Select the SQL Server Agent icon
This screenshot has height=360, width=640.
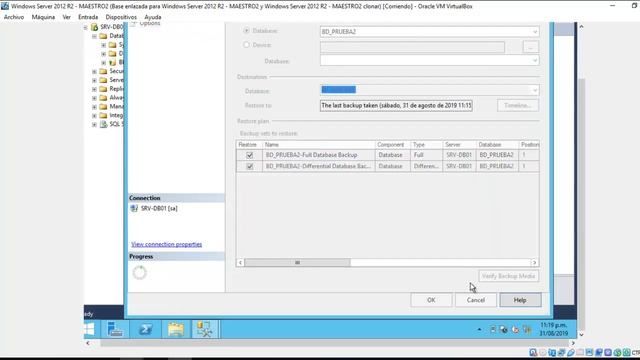coord(103,124)
